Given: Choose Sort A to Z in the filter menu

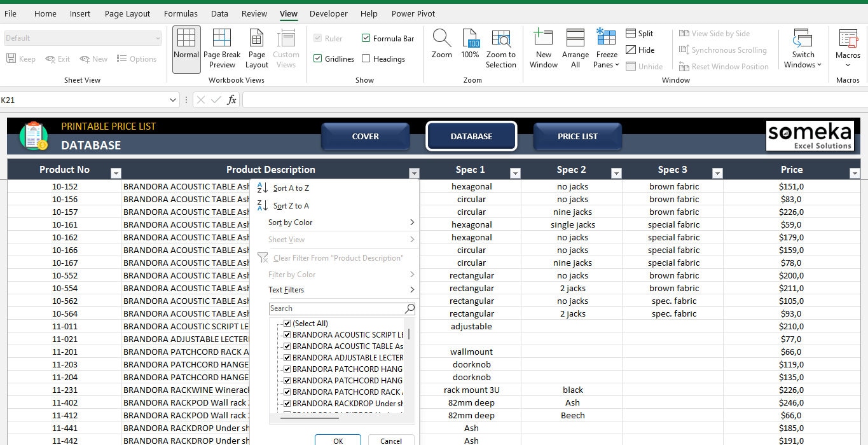Looking at the screenshot, I should click(x=292, y=188).
